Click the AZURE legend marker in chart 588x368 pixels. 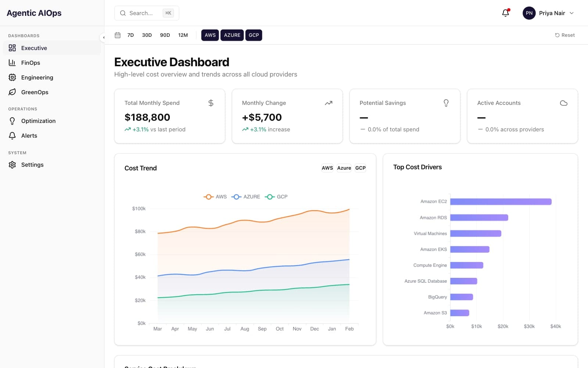[236, 197]
